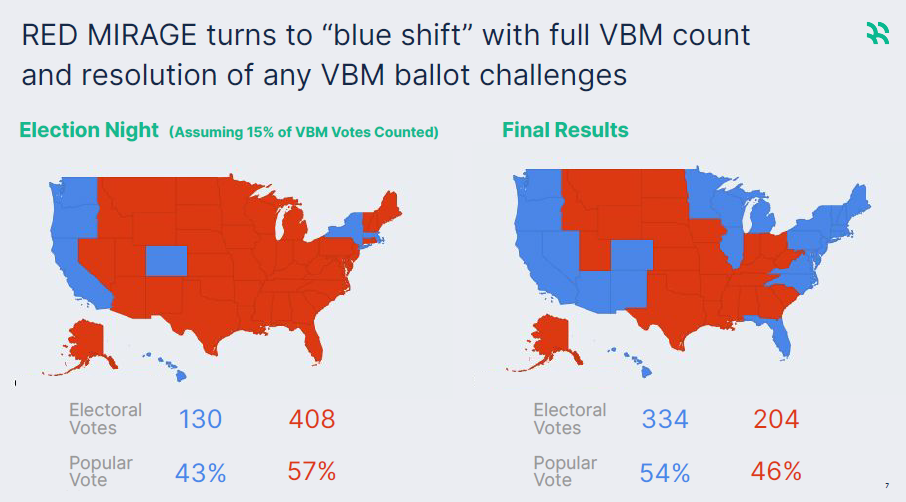The height and width of the screenshot is (502, 906).
Task: Click the 46% red popular vote value
Action: [x=775, y=471]
